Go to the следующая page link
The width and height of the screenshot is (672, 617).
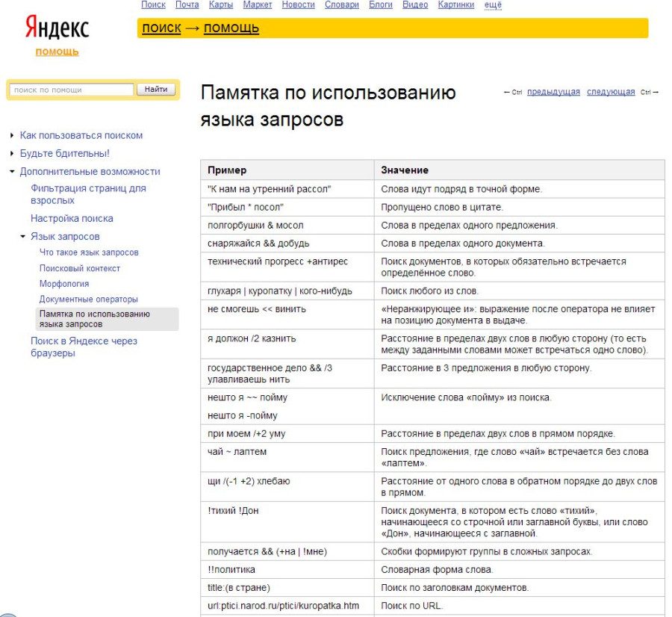[611, 92]
